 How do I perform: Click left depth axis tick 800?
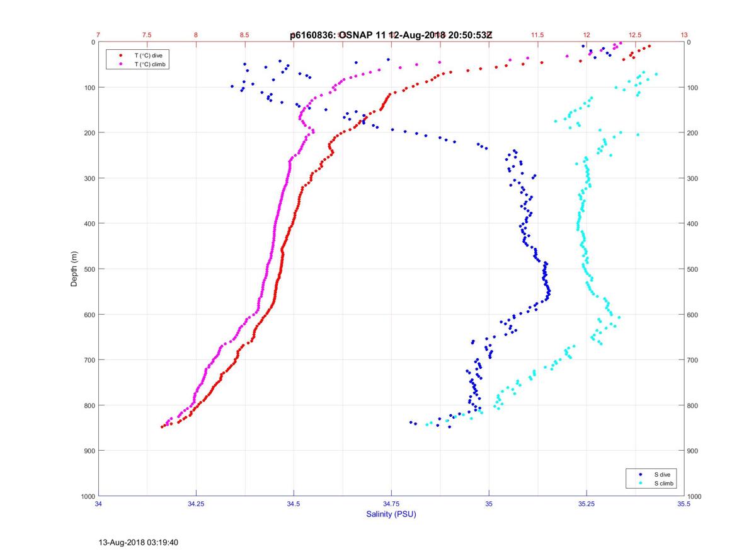(89, 405)
